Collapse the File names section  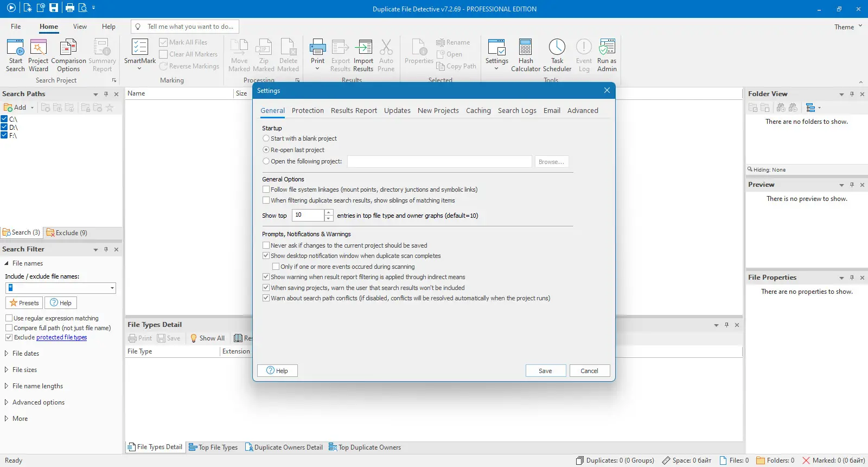point(7,263)
